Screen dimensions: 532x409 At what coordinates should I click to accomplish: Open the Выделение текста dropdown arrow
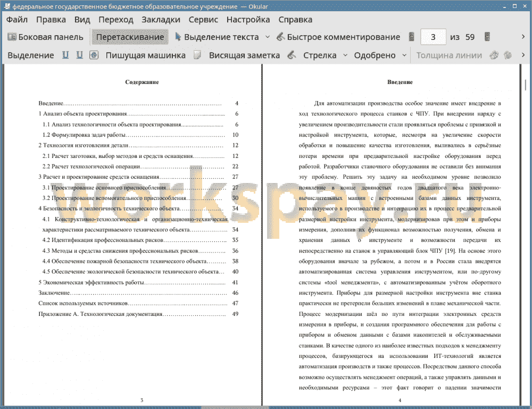pyautogui.click(x=268, y=37)
